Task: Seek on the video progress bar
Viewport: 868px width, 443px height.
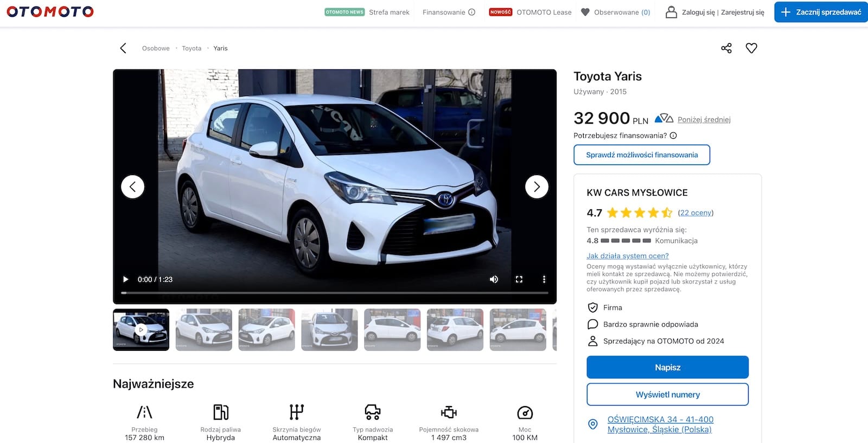Action: click(335, 293)
